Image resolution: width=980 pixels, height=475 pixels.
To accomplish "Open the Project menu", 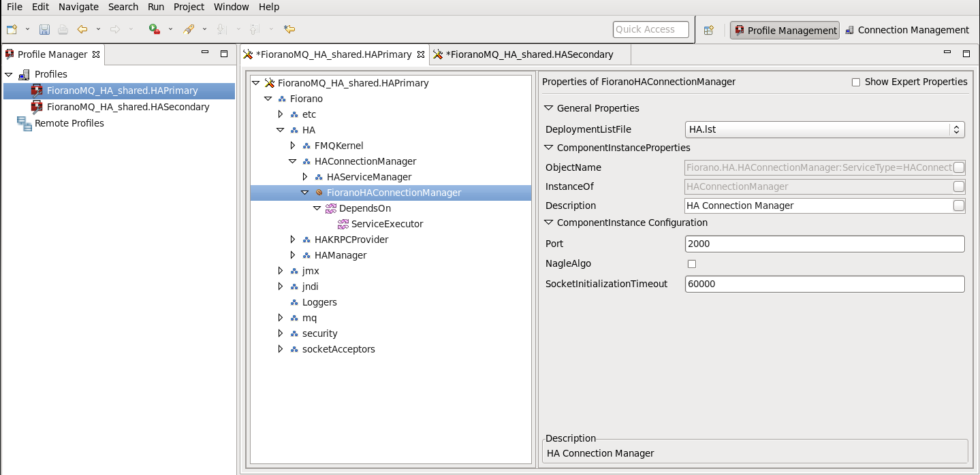I will click(x=189, y=7).
